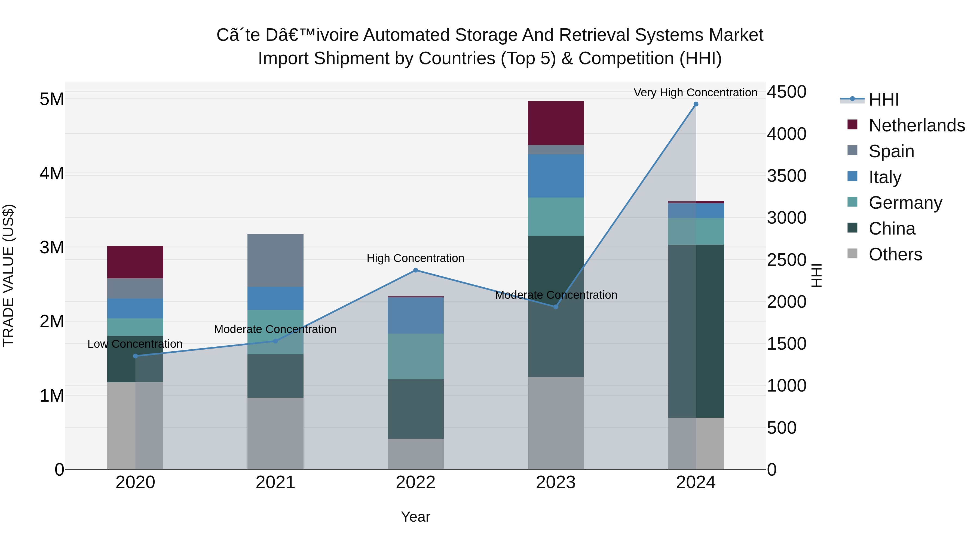Select the 2024 HHI data point

696,104
